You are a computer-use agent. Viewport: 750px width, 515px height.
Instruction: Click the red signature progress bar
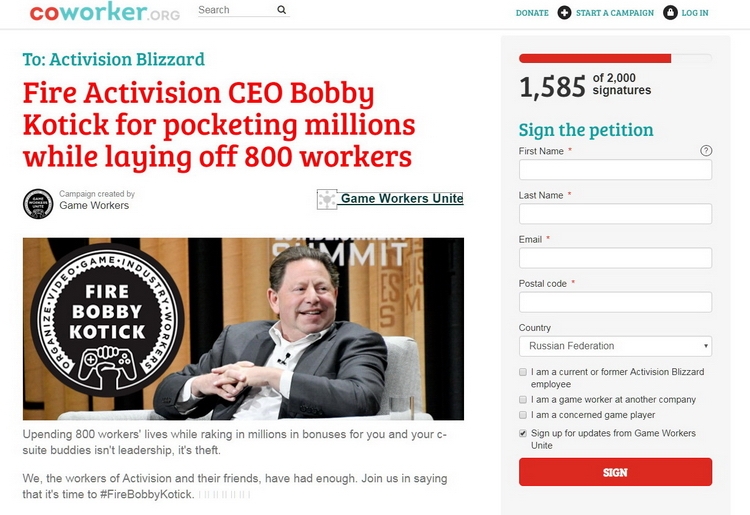(615, 58)
